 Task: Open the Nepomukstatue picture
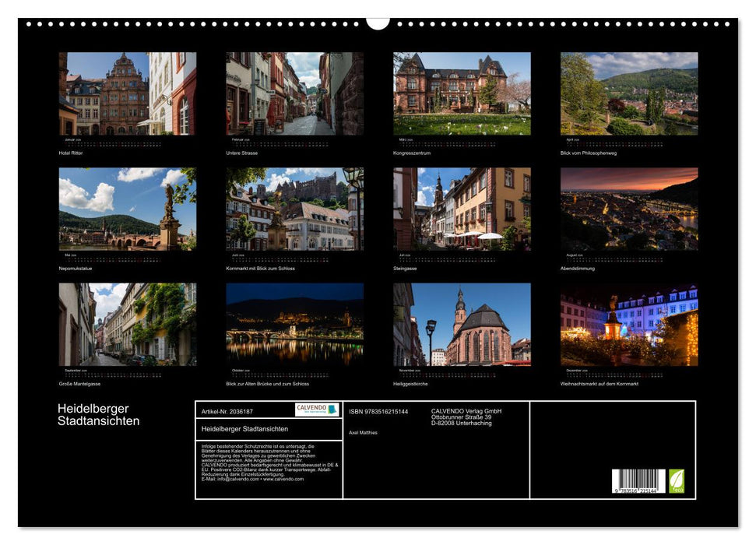pyautogui.click(x=128, y=209)
